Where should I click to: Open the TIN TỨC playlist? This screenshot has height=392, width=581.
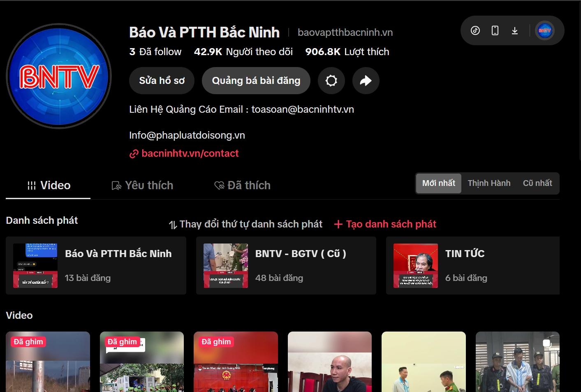click(473, 265)
